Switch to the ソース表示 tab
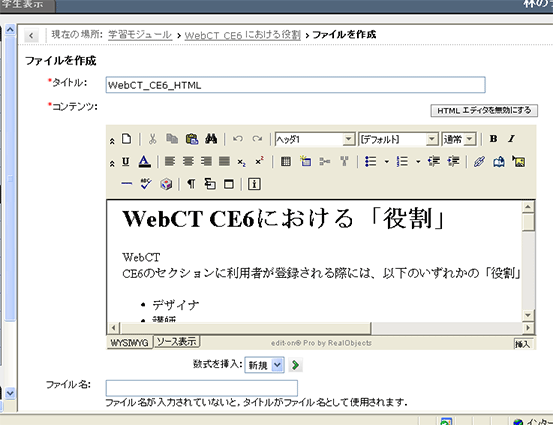Image resolution: width=553 pixels, height=425 pixels. 177,341
